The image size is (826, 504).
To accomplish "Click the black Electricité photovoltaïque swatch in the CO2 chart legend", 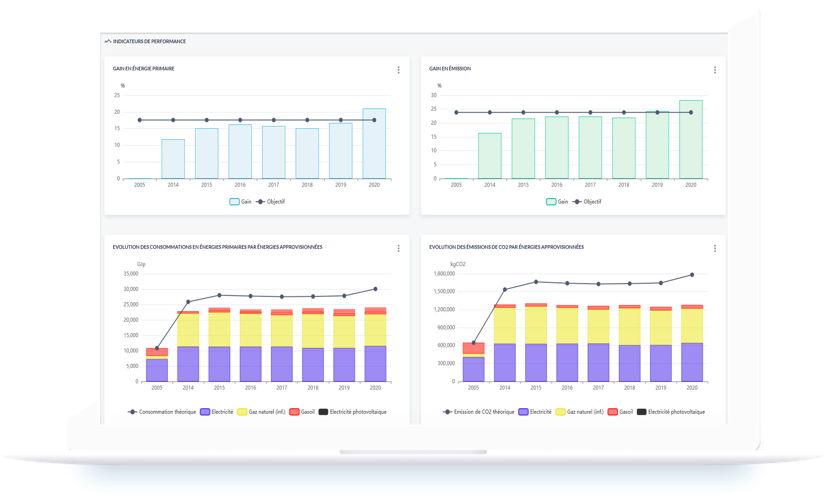I will [x=641, y=412].
